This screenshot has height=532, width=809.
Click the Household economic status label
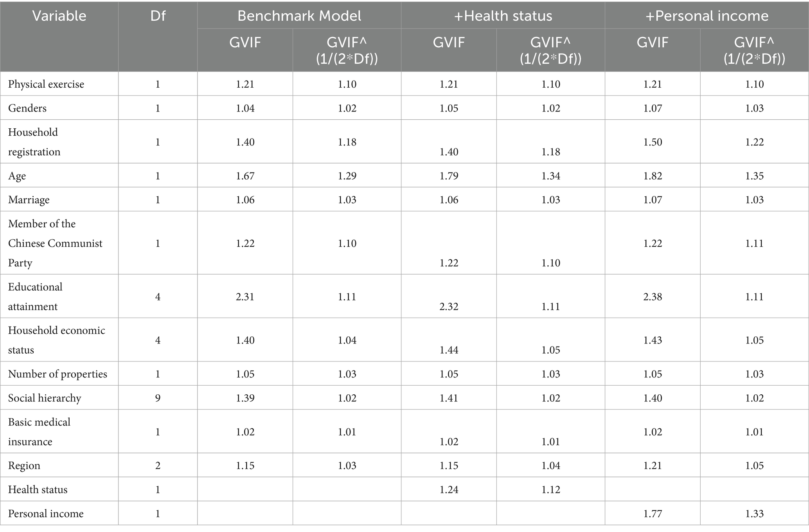[56, 340]
